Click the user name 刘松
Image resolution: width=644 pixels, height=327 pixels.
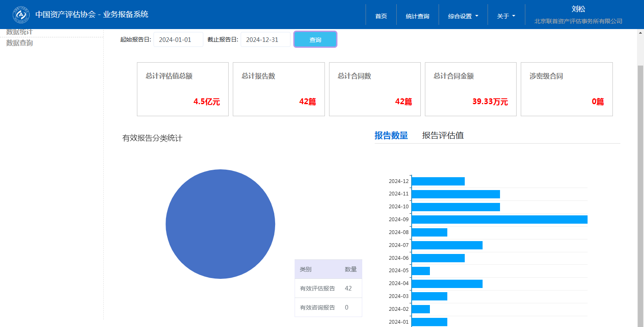pos(578,9)
